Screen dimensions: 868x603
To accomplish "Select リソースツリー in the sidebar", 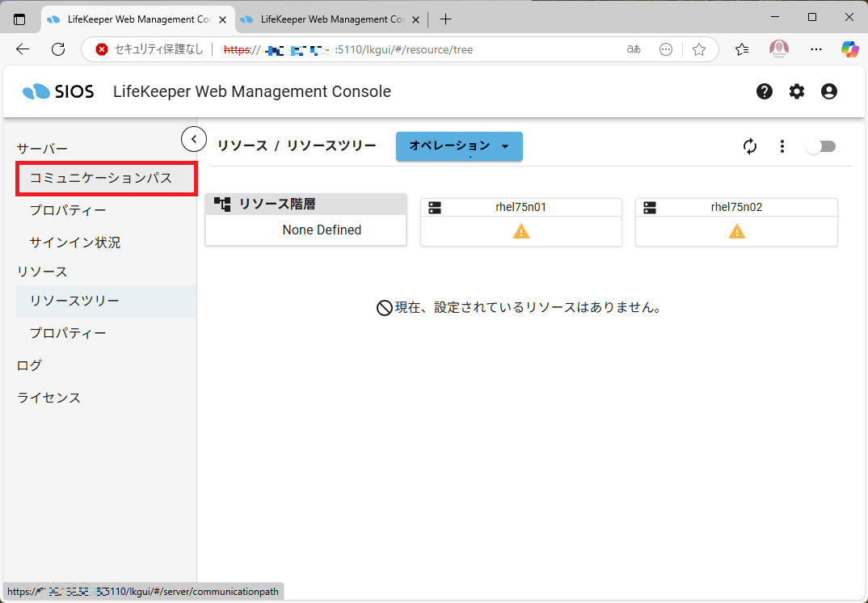I will click(x=107, y=301).
